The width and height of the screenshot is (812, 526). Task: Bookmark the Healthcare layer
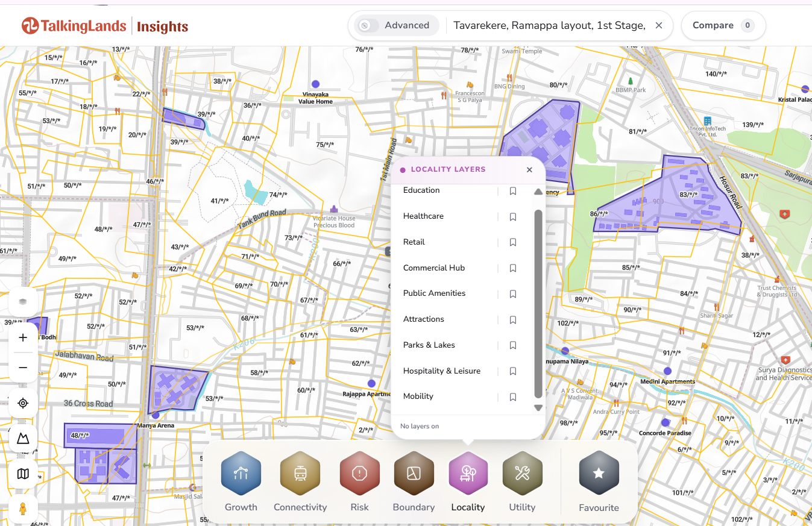pos(513,217)
